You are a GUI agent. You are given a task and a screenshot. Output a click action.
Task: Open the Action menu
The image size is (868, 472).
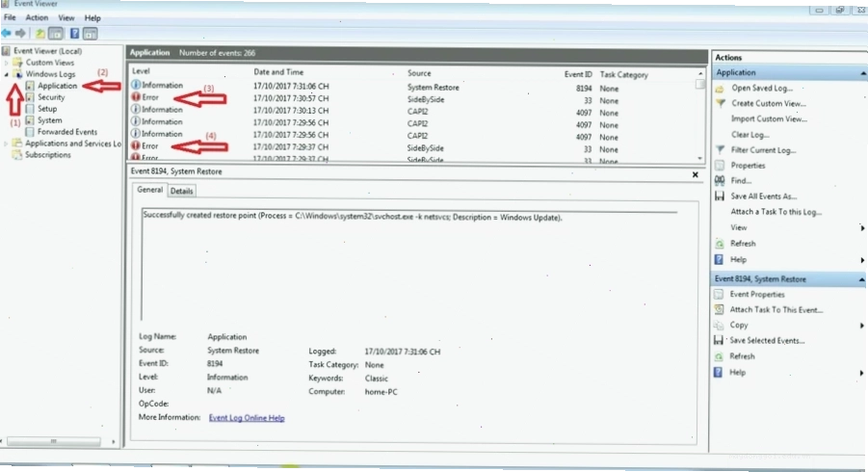click(x=37, y=17)
